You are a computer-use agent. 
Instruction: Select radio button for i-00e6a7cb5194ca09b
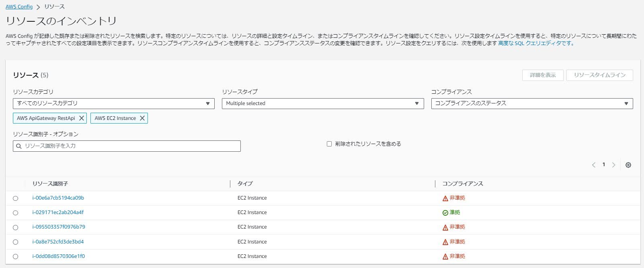(x=15, y=198)
